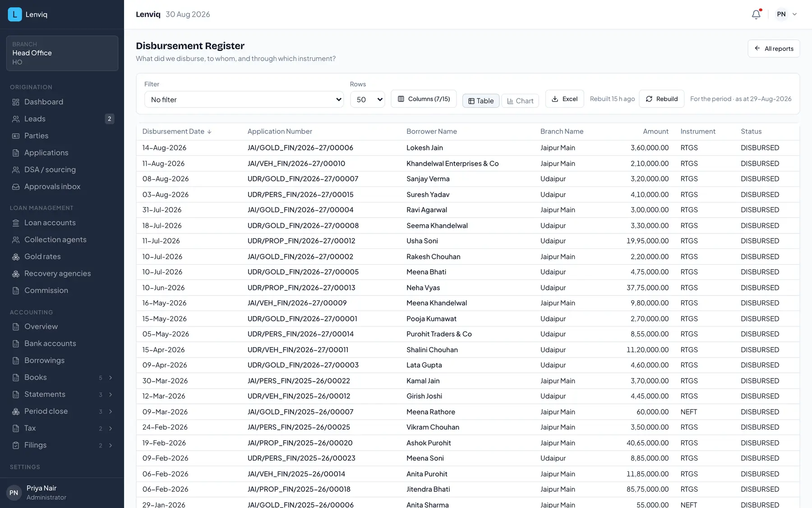The image size is (812, 508).
Task: Open the Rows count dropdown
Action: pos(368,99)
